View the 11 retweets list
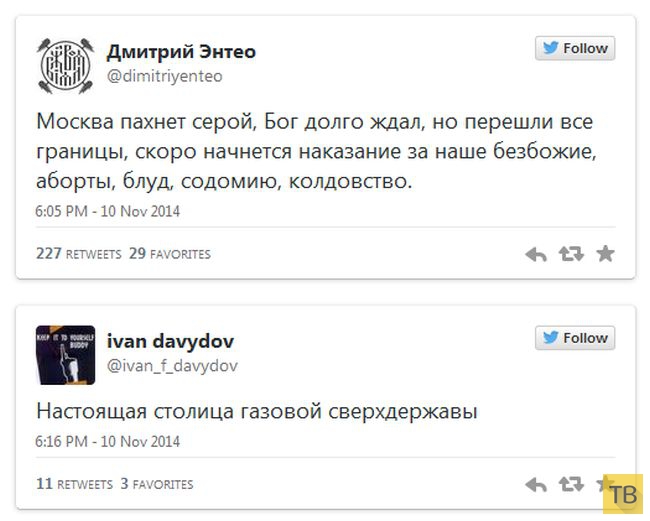The height and width of the screenshot is (521, 650). pyautogui.click(x=73, y=484)
